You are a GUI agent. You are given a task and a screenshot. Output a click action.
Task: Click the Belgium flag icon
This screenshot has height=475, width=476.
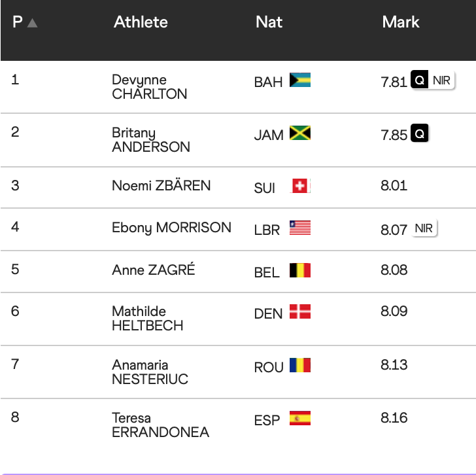coord(300,270)
